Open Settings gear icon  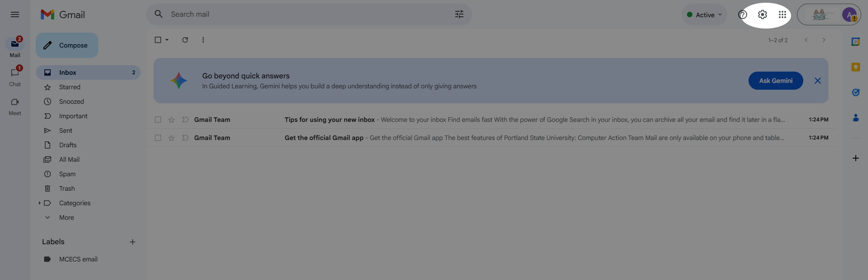pyautogui.click(x=763, y=14)
